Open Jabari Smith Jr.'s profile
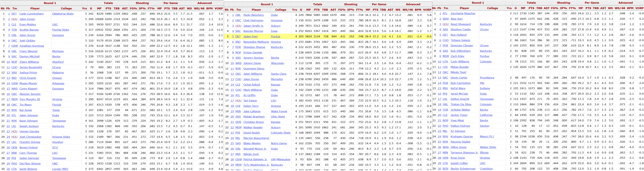 (x=254, y=26)
